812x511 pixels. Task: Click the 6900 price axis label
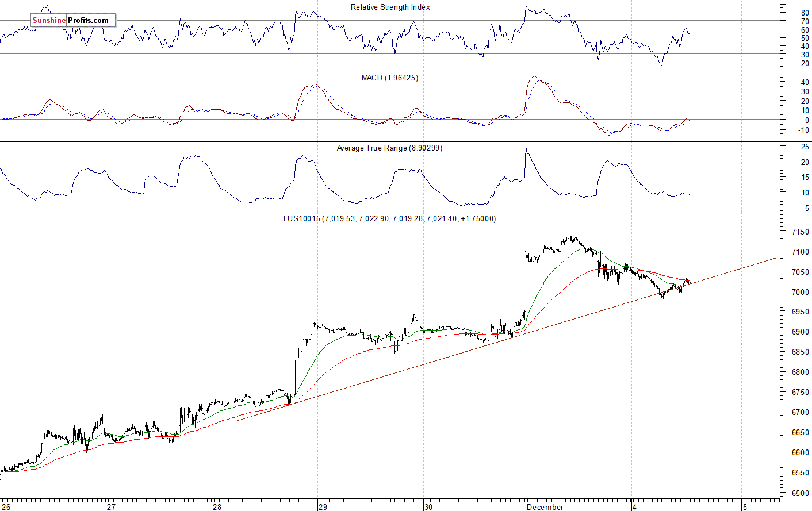pos(800,332)
